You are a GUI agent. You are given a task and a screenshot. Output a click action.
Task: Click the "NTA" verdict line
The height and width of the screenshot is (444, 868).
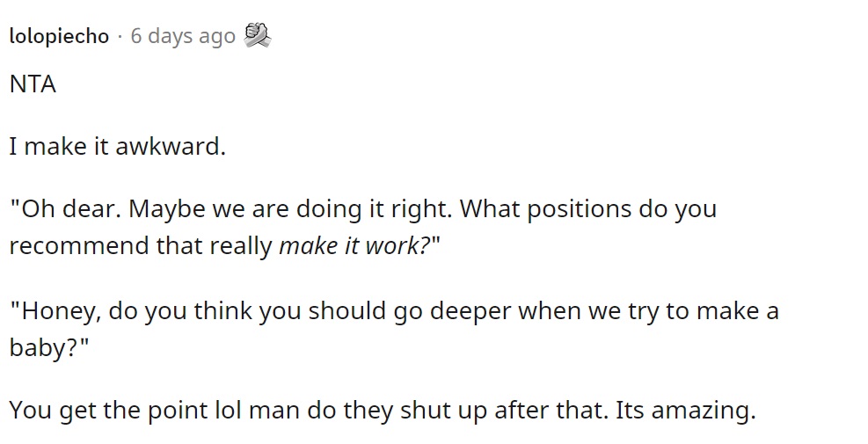33,84
